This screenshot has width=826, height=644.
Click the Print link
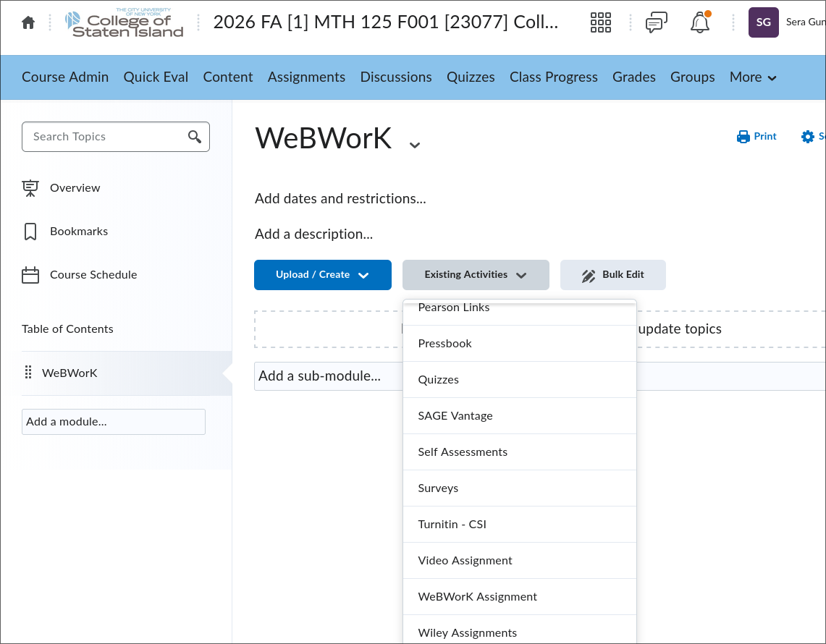pos(757,137)
